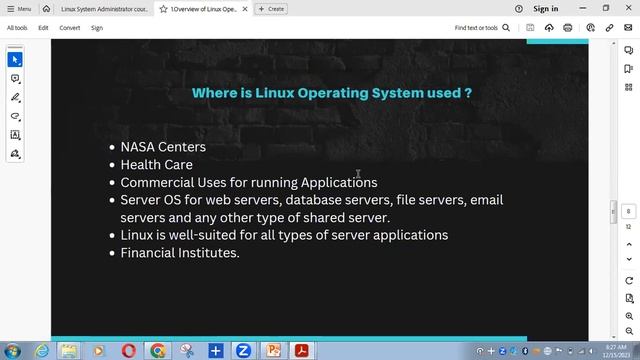Click the search magnifier icon
This screenshot has width=640, height=360.
[x=506, y=28]
